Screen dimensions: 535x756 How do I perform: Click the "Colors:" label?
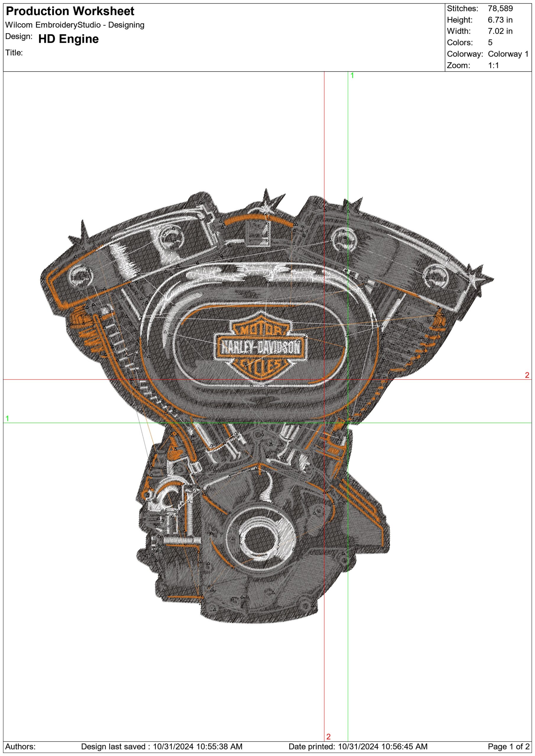[x=460, y=43]
